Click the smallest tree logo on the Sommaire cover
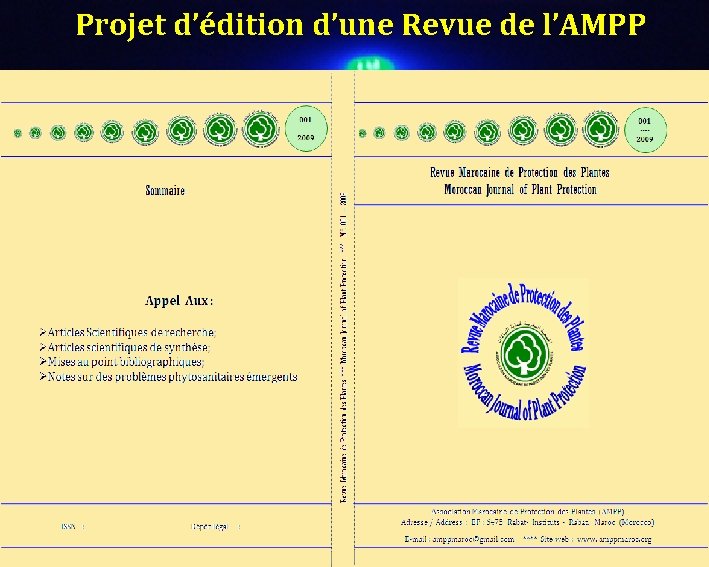The width and height of the screenshot is (709, 567). point(18,133)
